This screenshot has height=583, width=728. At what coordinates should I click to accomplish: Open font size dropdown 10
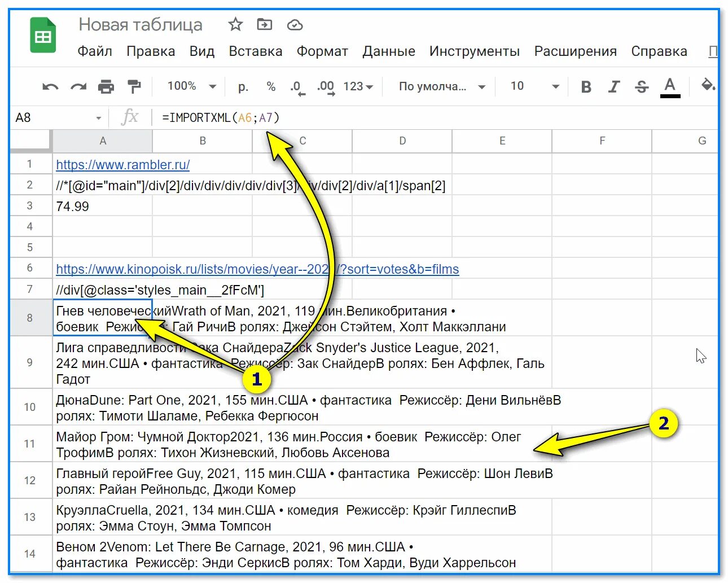click(534, 86)
